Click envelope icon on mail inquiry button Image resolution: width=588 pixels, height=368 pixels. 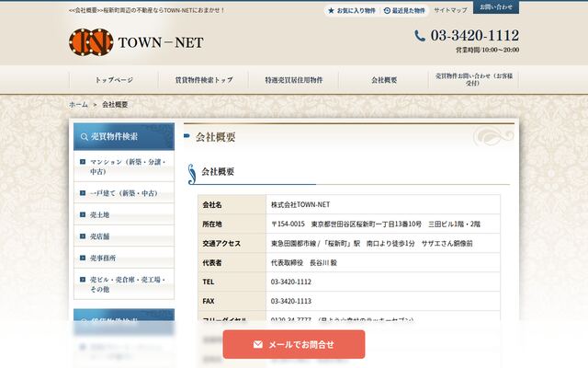pyautogui.click(x=258, y=344)
